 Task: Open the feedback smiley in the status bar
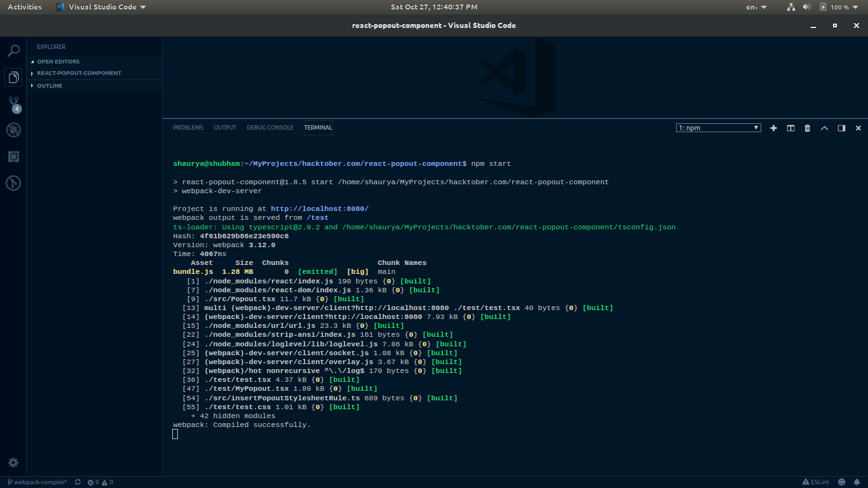(x=842, y=482)
